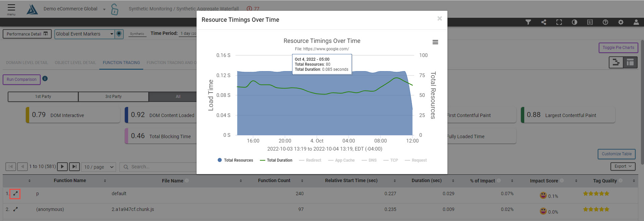The width and height of the screenshot is (644, 221).
Task: Enter fullscreen using the expand icon
Action: (559, 22)
